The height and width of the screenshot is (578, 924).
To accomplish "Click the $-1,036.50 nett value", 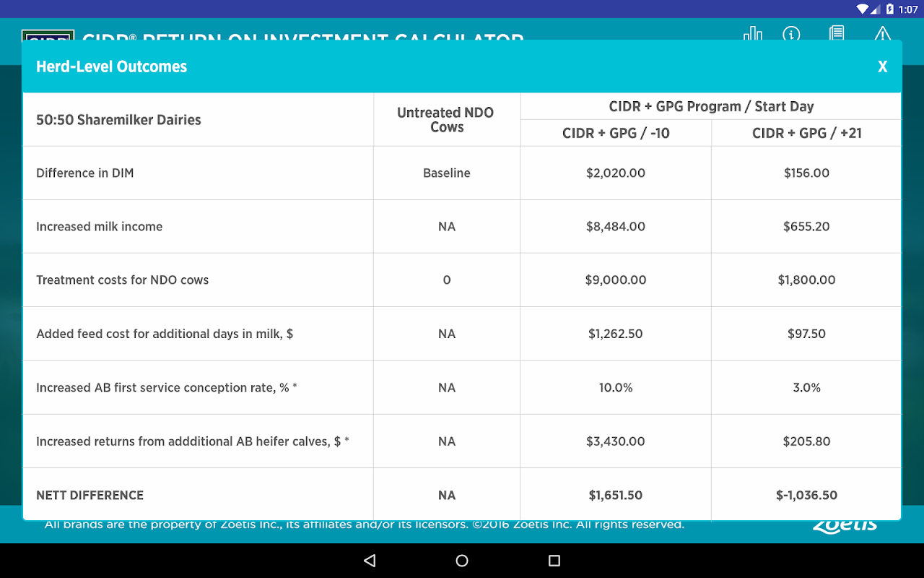I will [x=806, y=496].
